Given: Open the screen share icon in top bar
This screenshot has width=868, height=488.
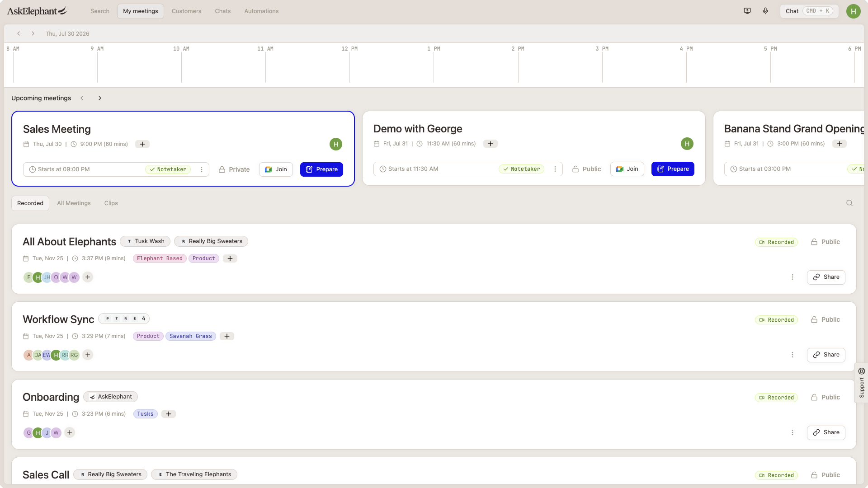Looking at the screenshot, I should tap(747, 11).
